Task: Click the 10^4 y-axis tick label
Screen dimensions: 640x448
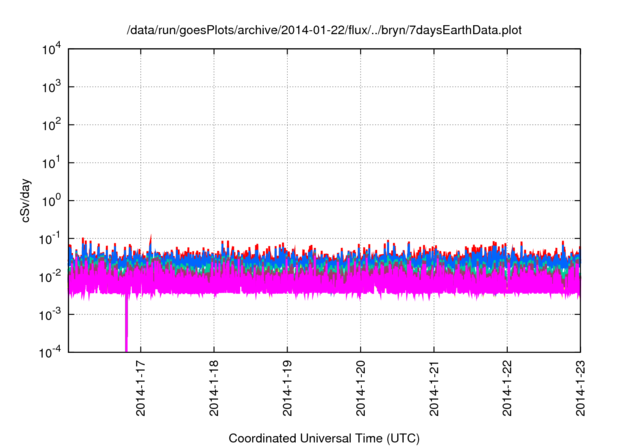Action: click(52, 49)
